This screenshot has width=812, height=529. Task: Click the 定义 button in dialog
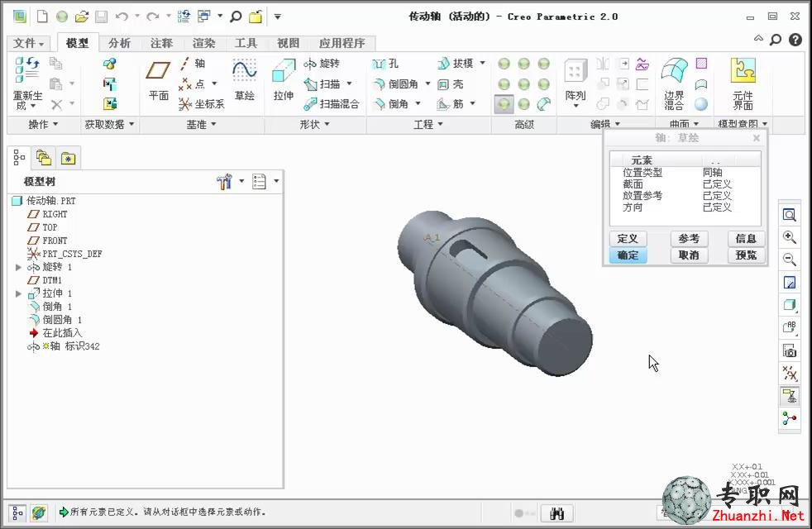click(x=628, y=239)
